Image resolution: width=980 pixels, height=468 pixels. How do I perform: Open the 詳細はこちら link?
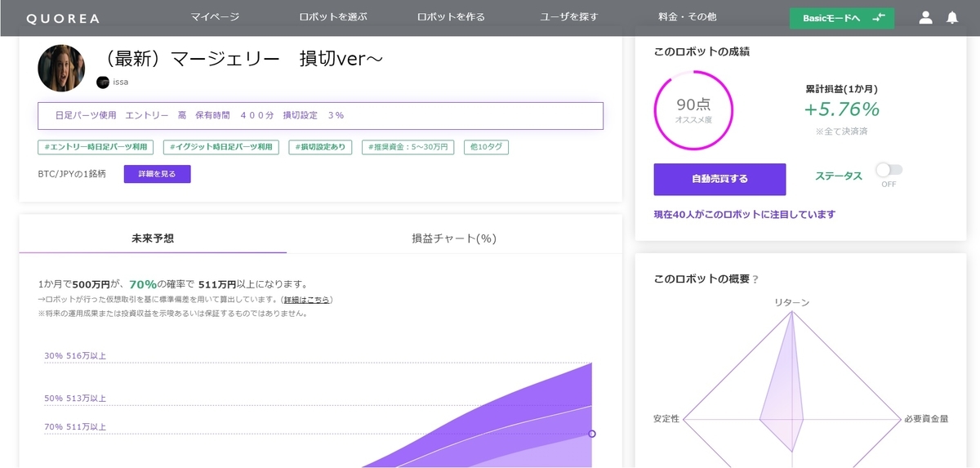coord(307,301)
